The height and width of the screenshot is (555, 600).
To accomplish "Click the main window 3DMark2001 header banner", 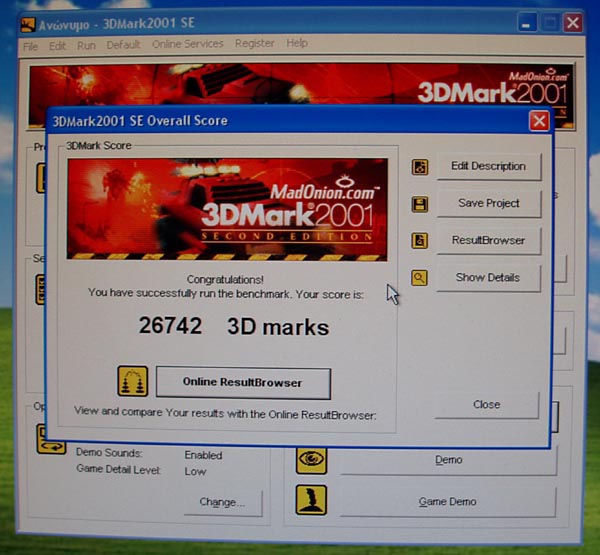I will [302, 85].
